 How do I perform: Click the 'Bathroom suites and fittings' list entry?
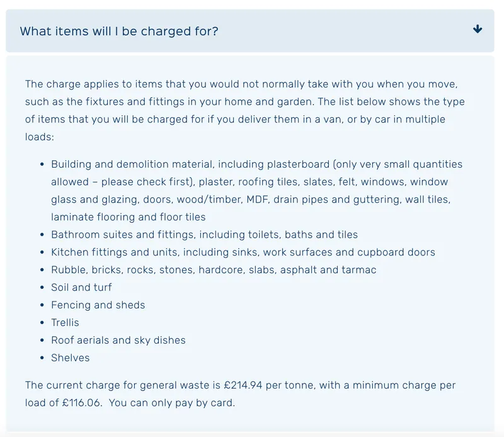203,234
